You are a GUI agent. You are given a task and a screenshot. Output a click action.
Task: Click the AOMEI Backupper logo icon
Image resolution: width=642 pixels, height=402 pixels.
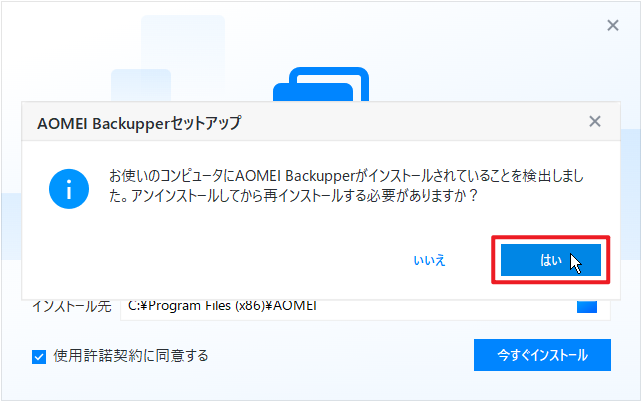pos(321,84)
